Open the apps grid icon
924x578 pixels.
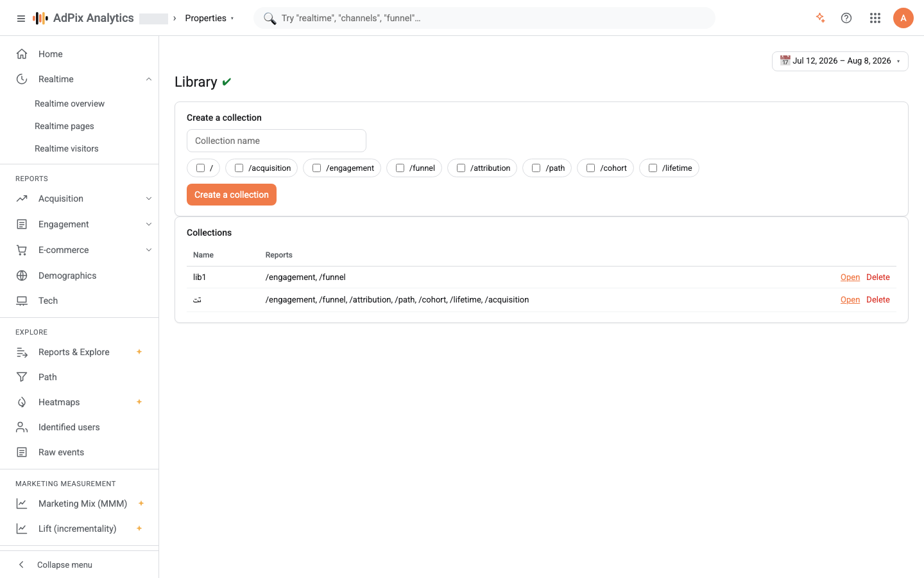pyautogui.click(x=875, y=18)
